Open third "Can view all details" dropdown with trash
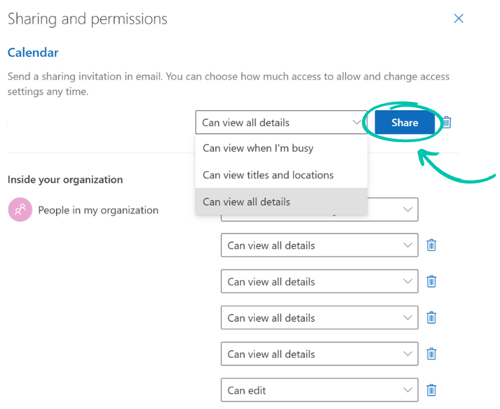The image size is (500, 409). 319,317
